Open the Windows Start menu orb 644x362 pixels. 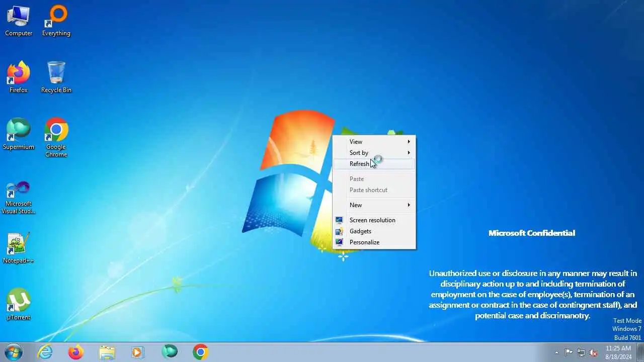coord(14,352)
